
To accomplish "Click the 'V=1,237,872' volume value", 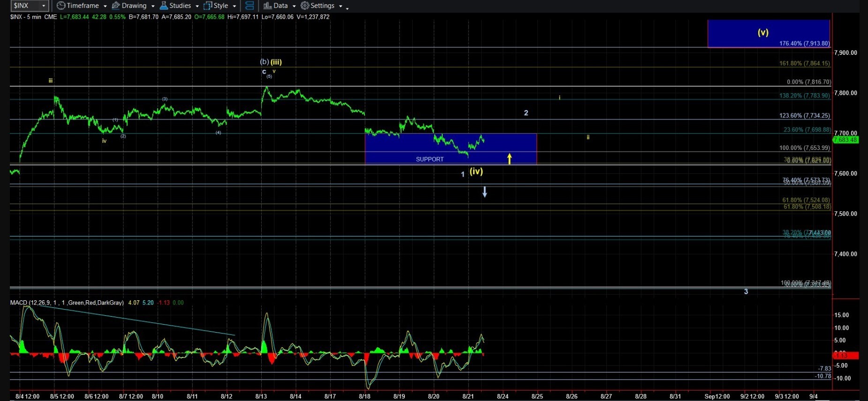I will 313,17.
